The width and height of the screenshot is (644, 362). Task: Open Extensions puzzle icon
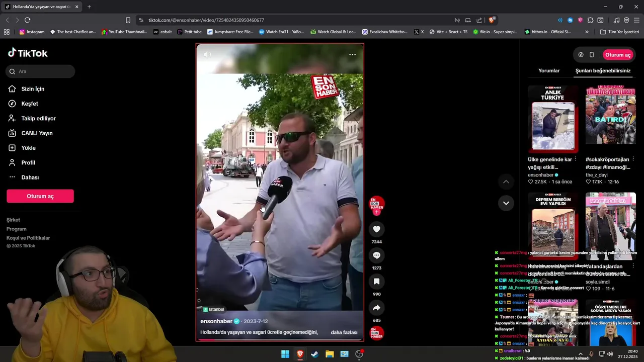pos(590,20)
